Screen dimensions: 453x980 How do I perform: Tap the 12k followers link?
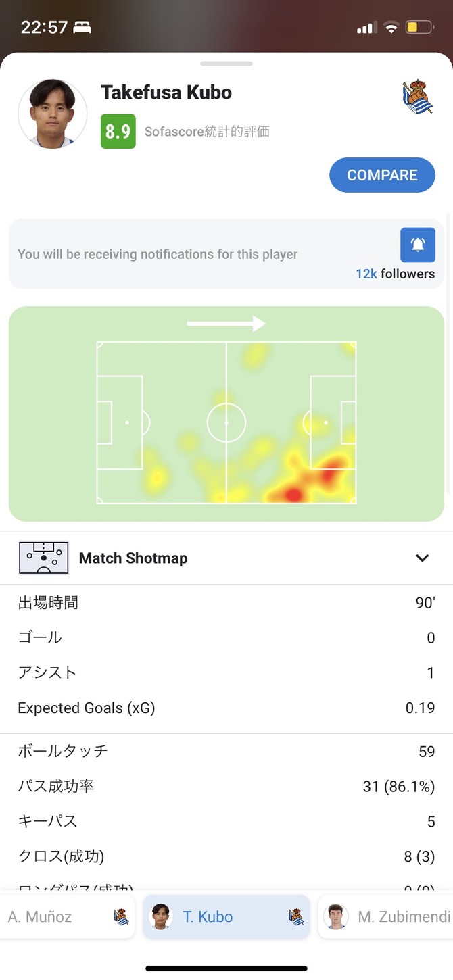[395, 274]
